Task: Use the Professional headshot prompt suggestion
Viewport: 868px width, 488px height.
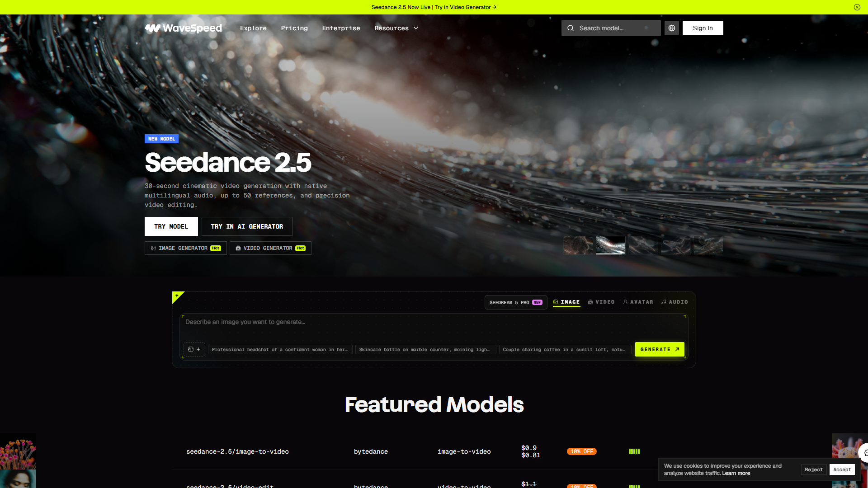Action: [280, 350]
